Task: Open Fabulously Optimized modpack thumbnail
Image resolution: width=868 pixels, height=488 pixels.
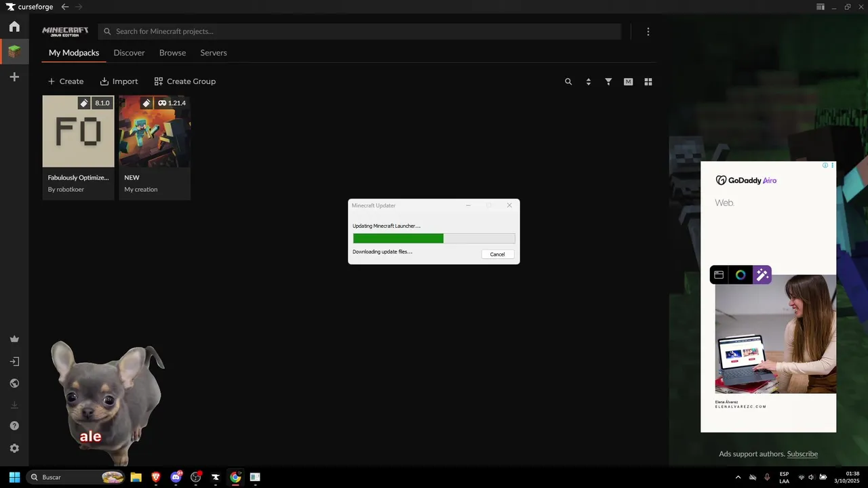Action: point(78,131)
